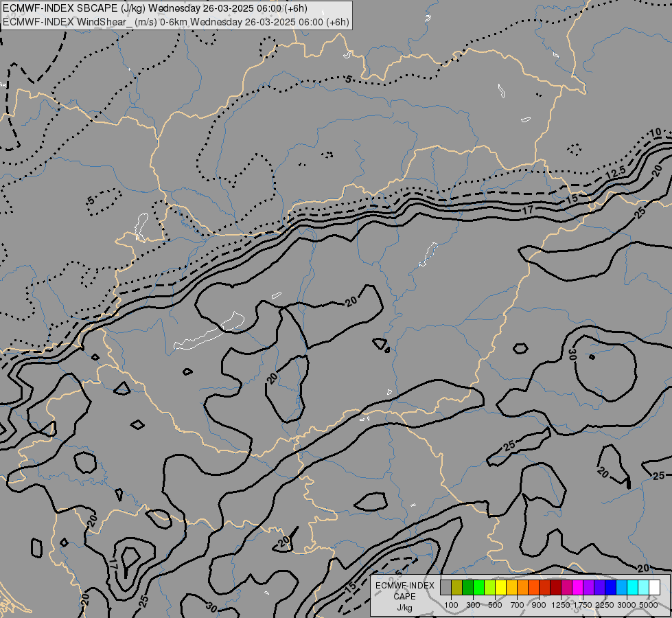This screenshot has width=672, height=618.
Task: Click the legend label '1750'
Action: click(x=583, y=605)
